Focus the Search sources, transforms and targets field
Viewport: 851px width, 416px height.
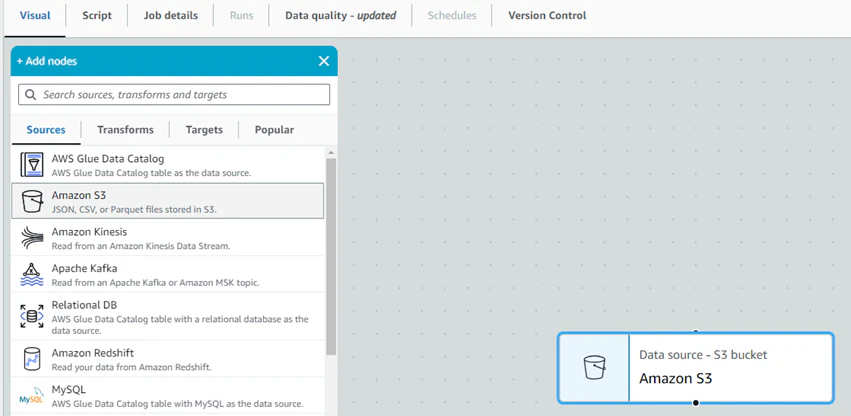(174, 94)
